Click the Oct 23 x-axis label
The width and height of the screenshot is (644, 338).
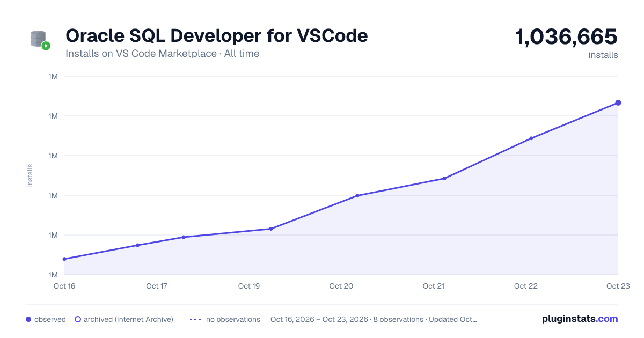618,286
